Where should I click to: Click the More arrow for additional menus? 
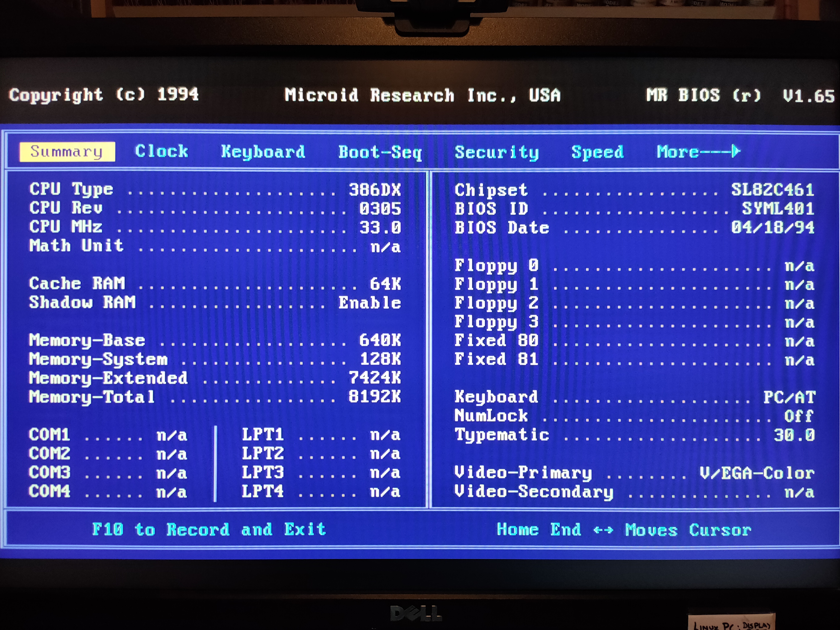[x=698, y=152]
